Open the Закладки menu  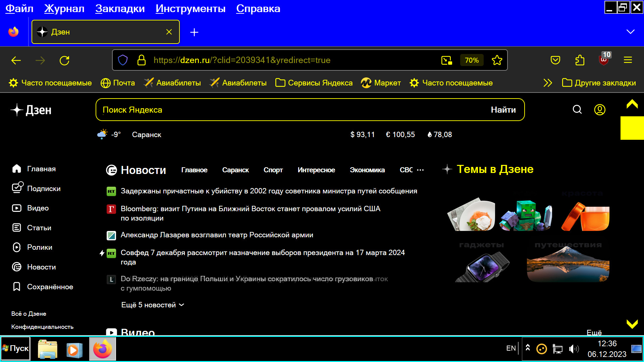(x=120, y=8)
